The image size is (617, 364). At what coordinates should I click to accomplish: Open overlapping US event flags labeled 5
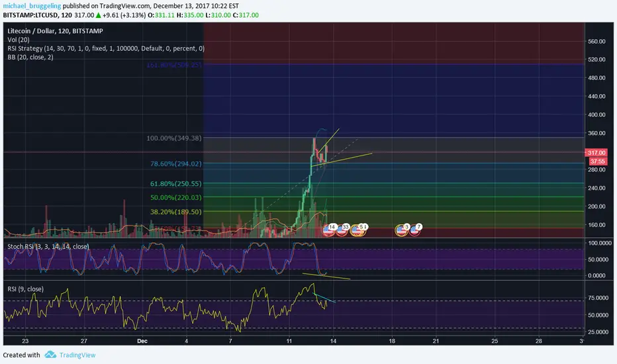pos(358,230)
